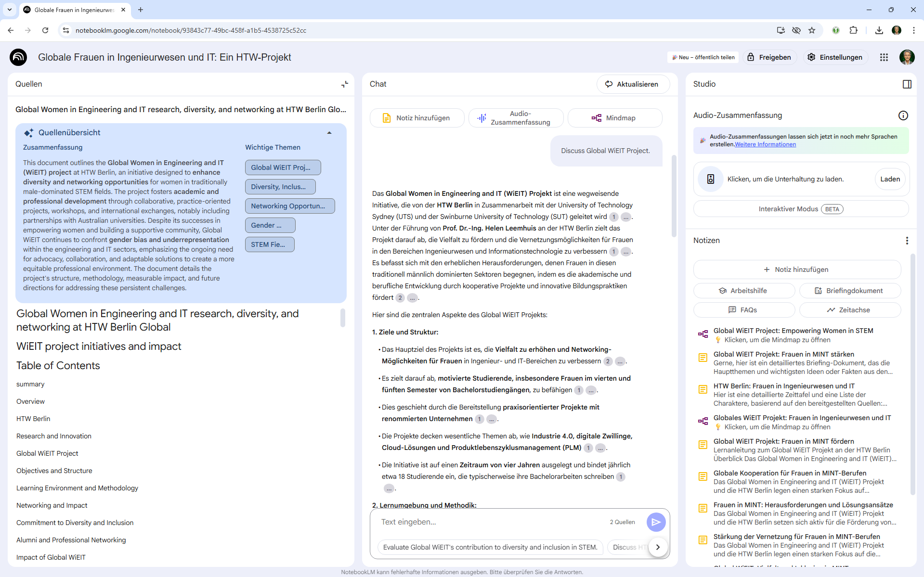The height and width of the screenshot is (577, 924).
Task: Toggle the Studio panel layout icon
Action: click(x=907, y=84)
